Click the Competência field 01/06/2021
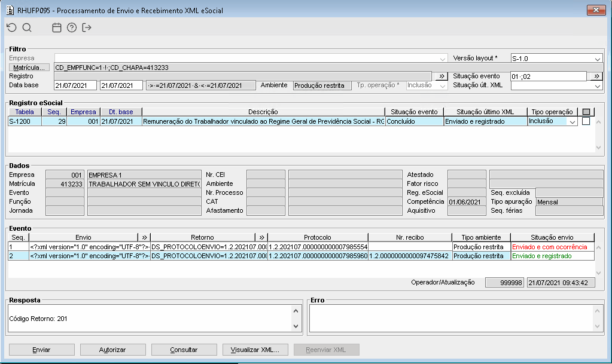Screen dimensions: 612x364 click(467, 202)
